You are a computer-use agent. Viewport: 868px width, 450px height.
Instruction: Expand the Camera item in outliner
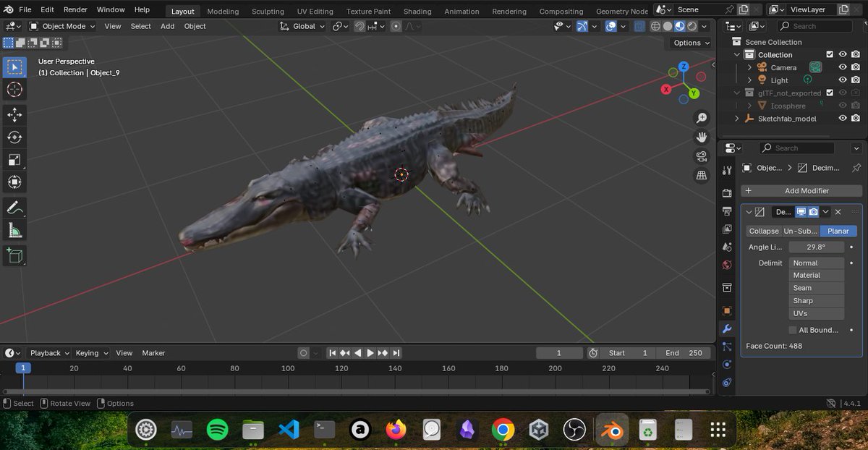pyautogui.click(x=749, y=67)
